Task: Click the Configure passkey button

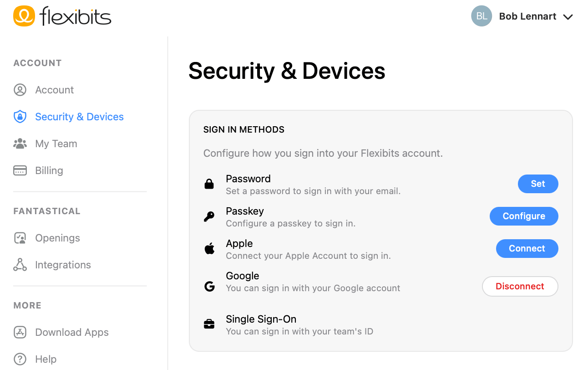Action: coord(524,216)
